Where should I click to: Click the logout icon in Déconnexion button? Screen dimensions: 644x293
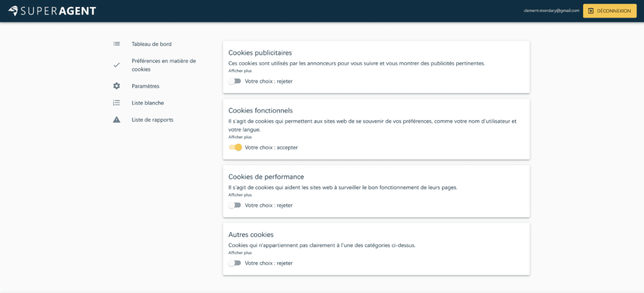(591, 11)
